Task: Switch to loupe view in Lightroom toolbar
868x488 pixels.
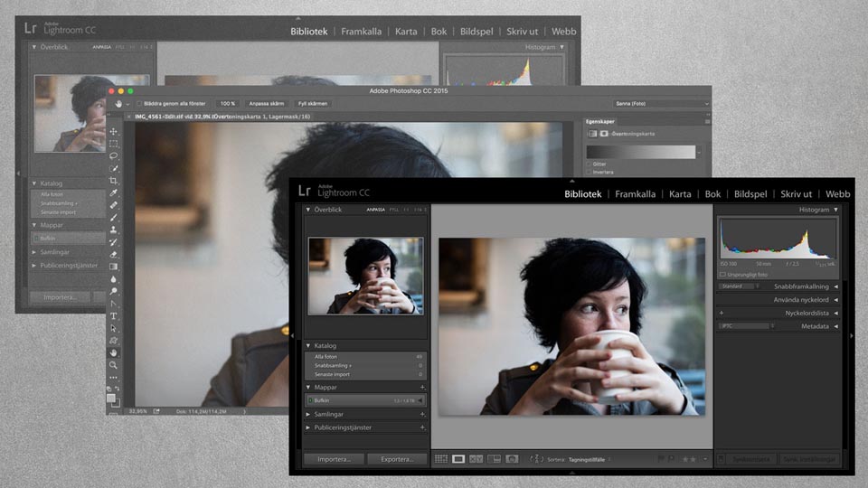Action: coord(458,459)
